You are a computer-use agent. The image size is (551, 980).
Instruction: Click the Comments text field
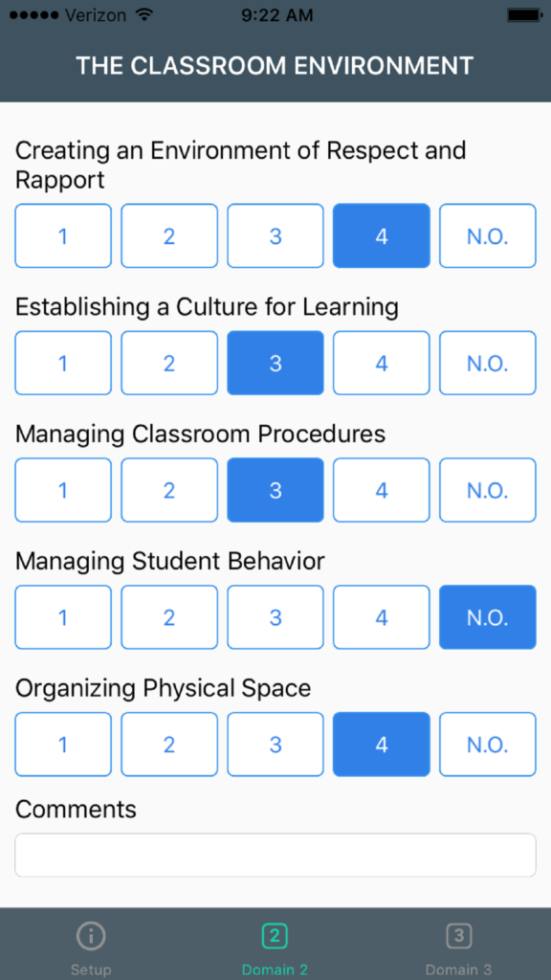[275, 855]
